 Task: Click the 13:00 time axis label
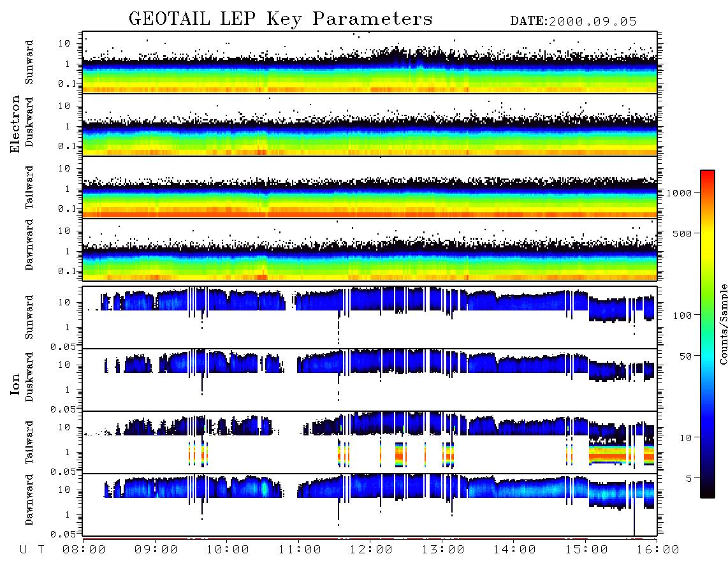(443, 550)
